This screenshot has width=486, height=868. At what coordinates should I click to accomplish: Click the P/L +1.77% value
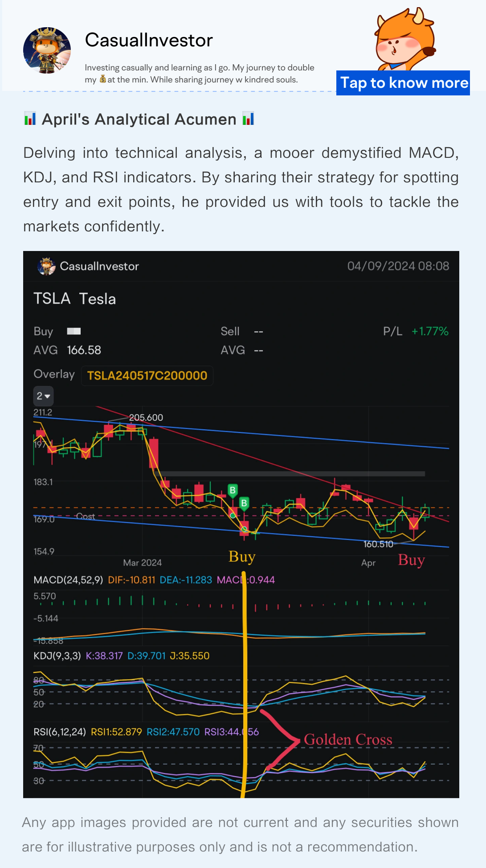429,331
